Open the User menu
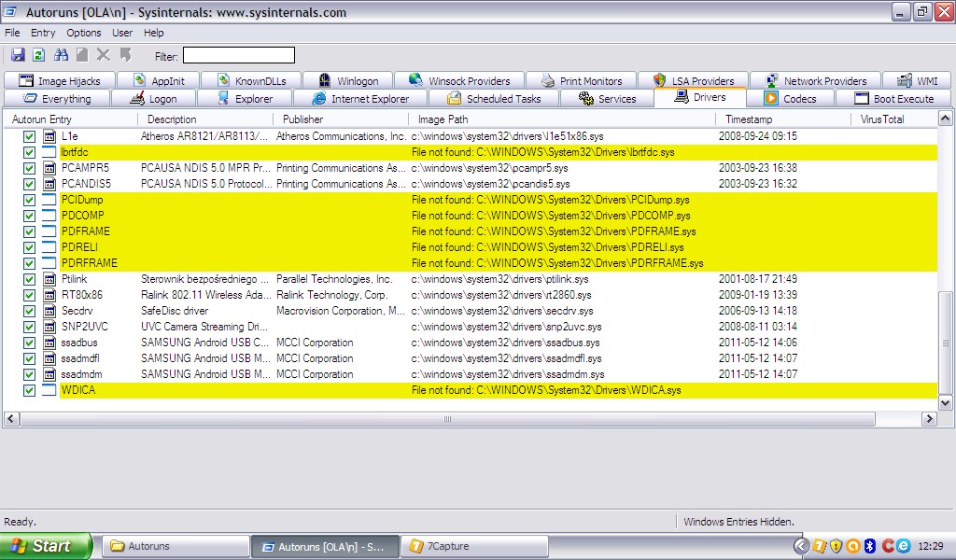Image resolution: width=956 pixels, height=560 pixels. pyautogui.click(x=122, y=33)
